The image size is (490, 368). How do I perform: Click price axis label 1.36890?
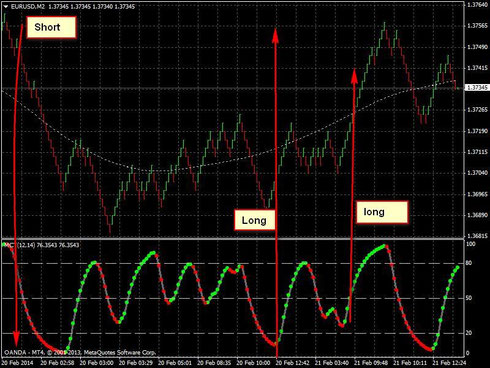point(477,215)
